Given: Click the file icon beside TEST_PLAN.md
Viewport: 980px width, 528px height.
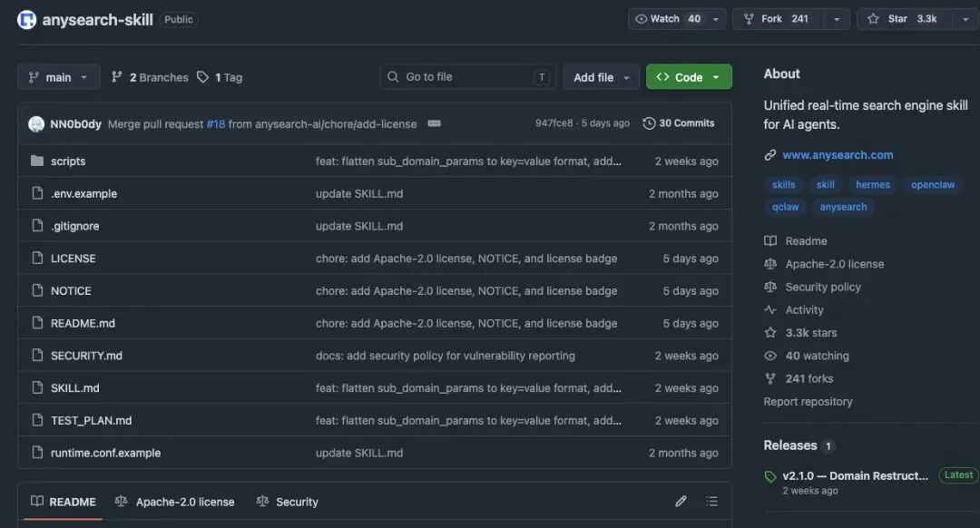Looking at the screenshot, I should [37, 420].
